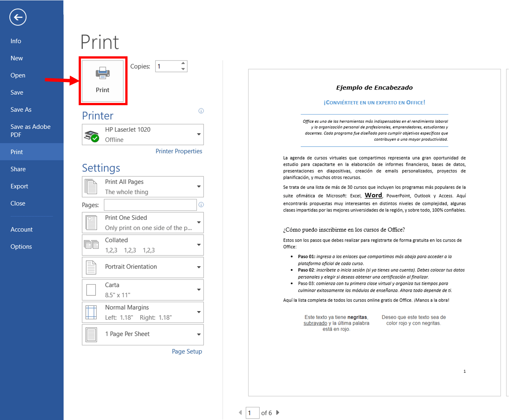Click the document preview page
The width and height of the screenshot is (509, 420).
374,232
